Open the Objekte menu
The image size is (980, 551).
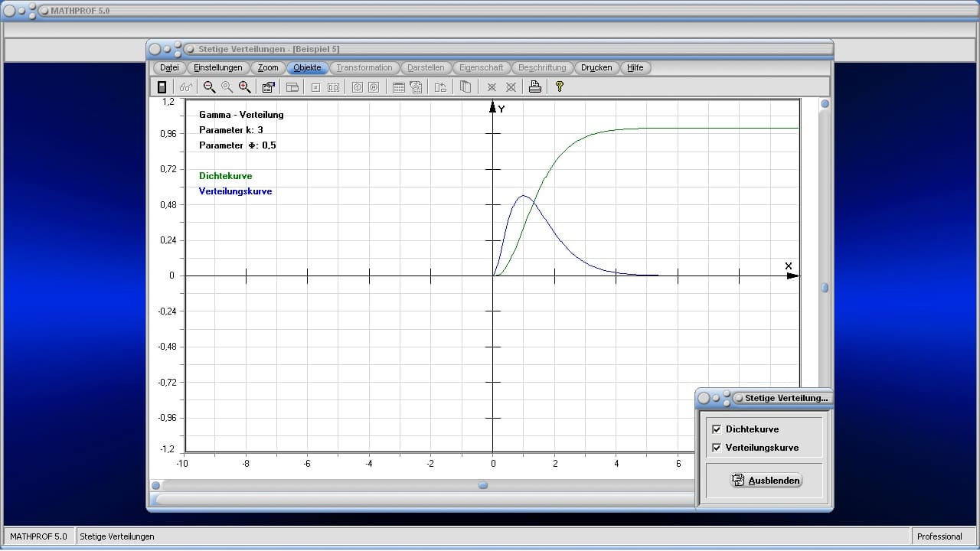tap(307, 67)
